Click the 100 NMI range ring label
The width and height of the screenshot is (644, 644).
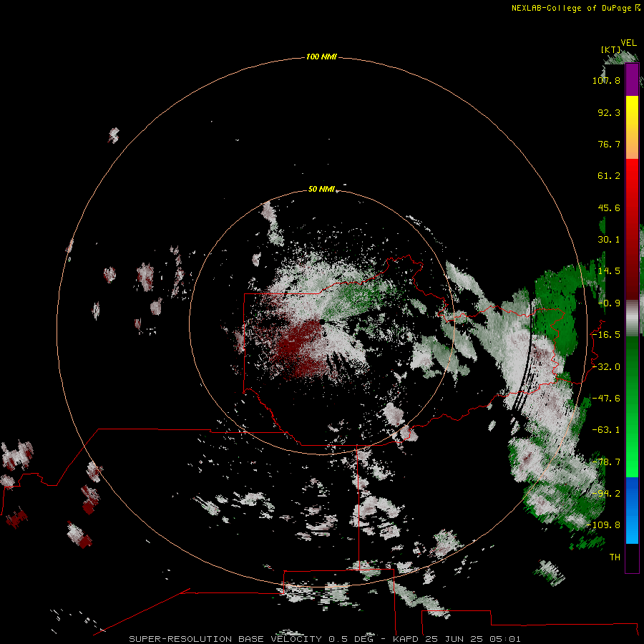[x=321, y=57]
